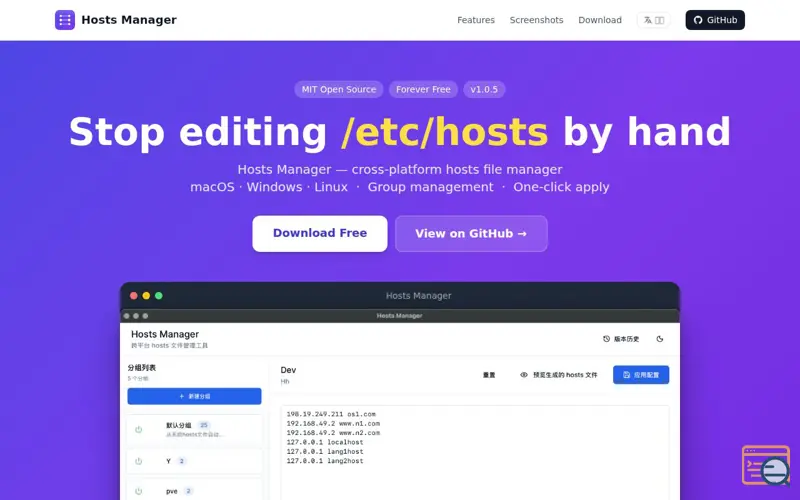The image size is (800, 500).
Task: Click the 25 count badge on 默认分组
Action: click(x=204, y=425)
